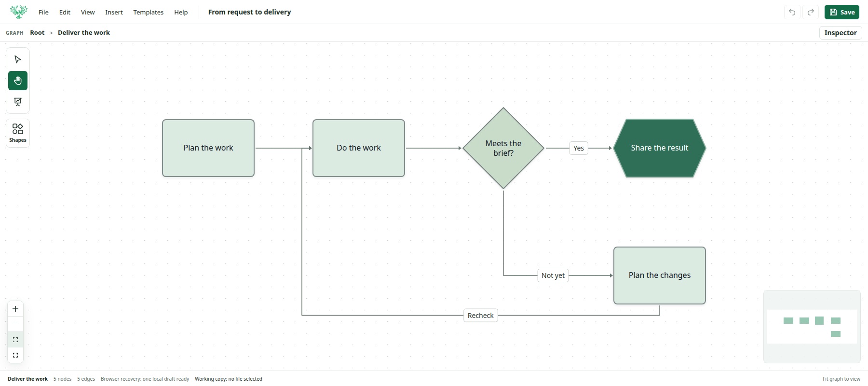Click Fit graph to view in status bar
Screen dimensions: 868x386
click(x=841, y=379)
